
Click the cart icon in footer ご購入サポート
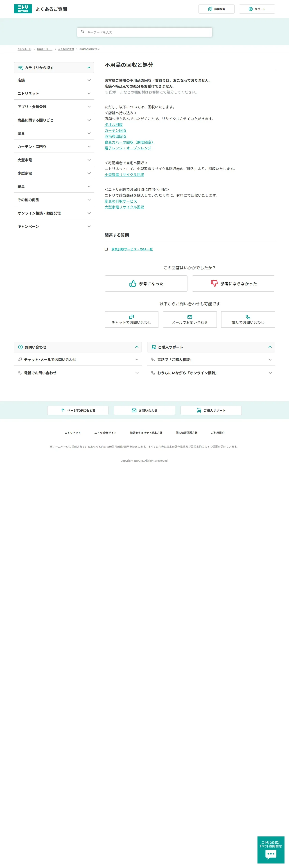pos(199,410)
